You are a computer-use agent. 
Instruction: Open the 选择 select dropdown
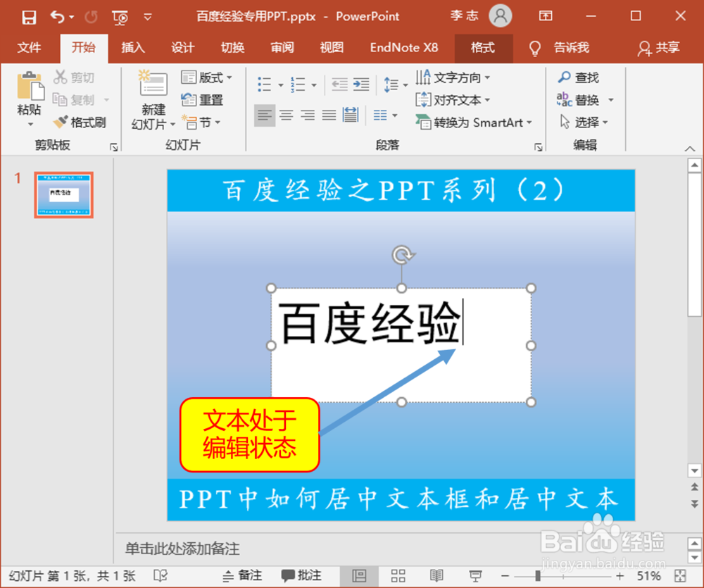coord(583,122)
